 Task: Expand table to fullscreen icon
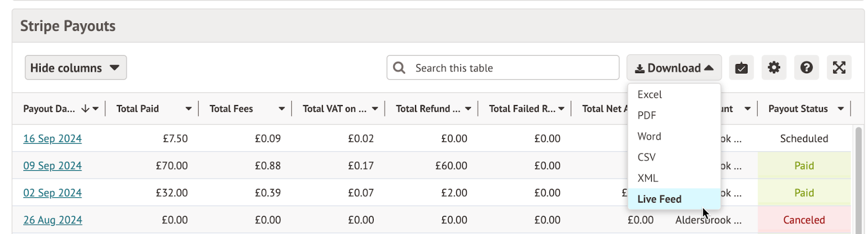click(839, 68)
